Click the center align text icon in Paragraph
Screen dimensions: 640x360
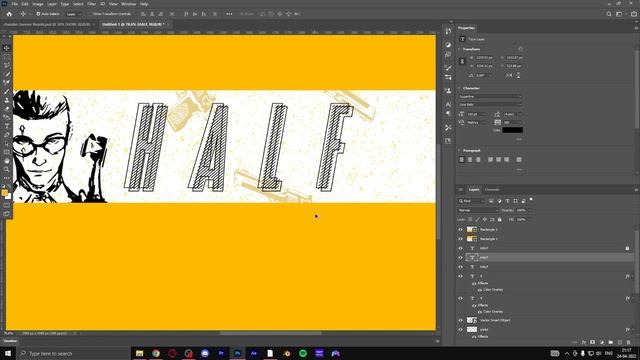click(x=470, y=160)
